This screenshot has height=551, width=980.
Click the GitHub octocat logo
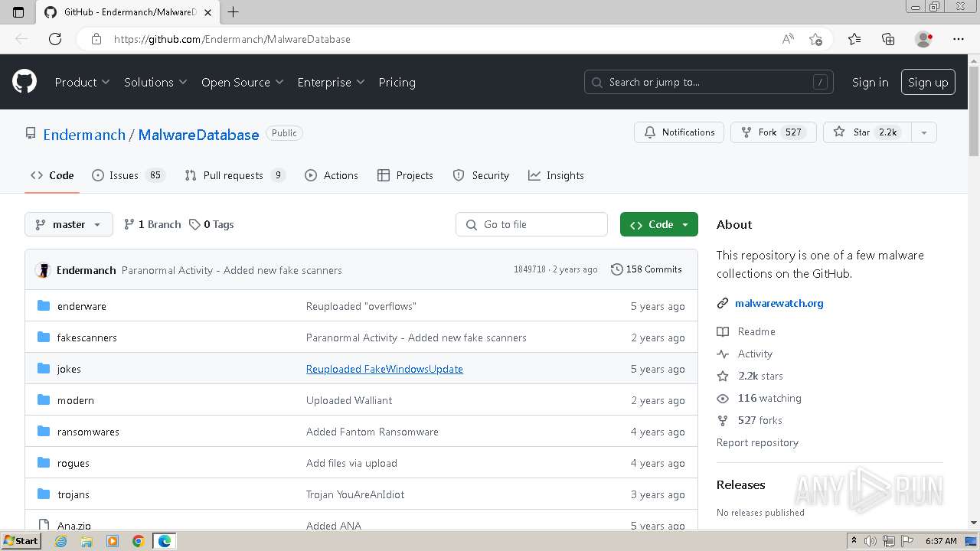[24, 82]
